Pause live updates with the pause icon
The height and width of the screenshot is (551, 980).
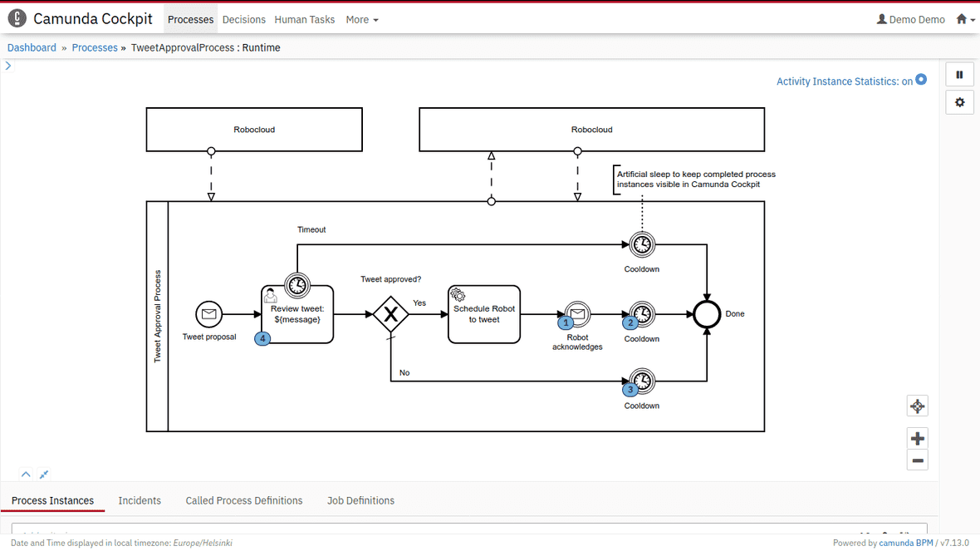click(959, 74)
